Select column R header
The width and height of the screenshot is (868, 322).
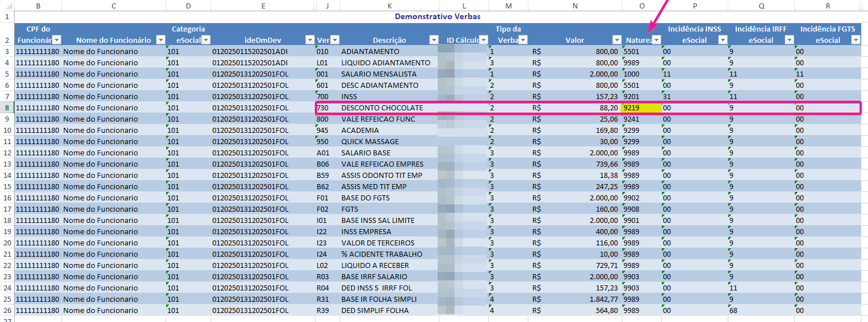[x=827, y=6]
